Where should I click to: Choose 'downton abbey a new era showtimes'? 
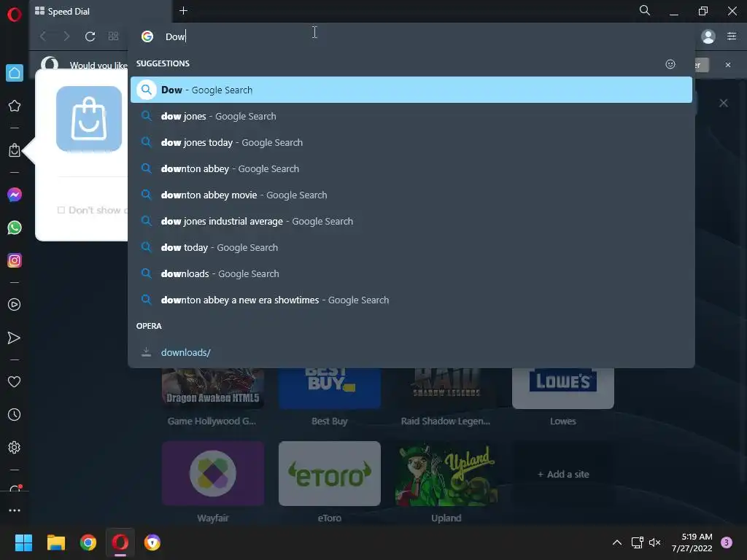point(411,300)
